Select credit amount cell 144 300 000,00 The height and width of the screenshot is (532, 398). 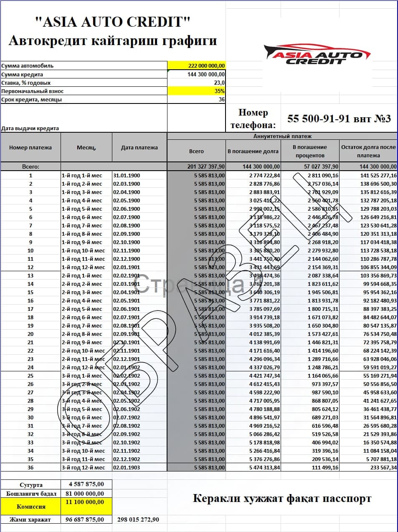click(x=196, y=74)
